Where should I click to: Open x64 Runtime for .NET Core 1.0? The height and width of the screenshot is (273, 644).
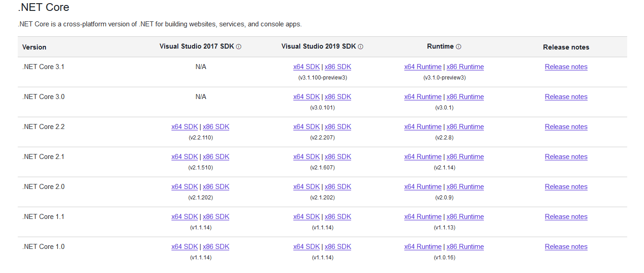tap(423, 247)
